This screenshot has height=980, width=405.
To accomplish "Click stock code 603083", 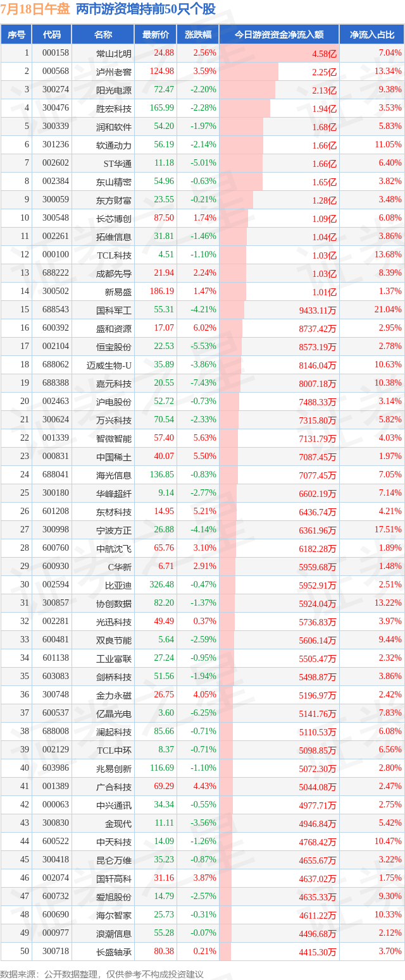I will pyautogui.click(x=56, y=677).
